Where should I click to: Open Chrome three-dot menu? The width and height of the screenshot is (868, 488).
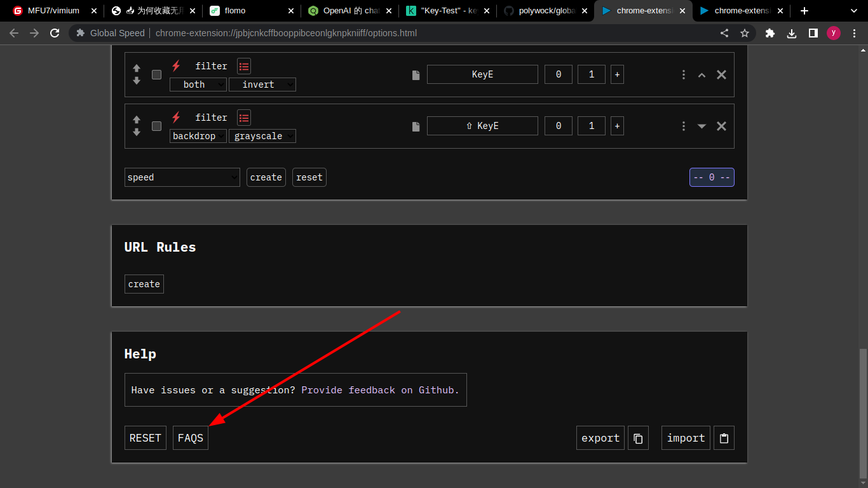855,33
